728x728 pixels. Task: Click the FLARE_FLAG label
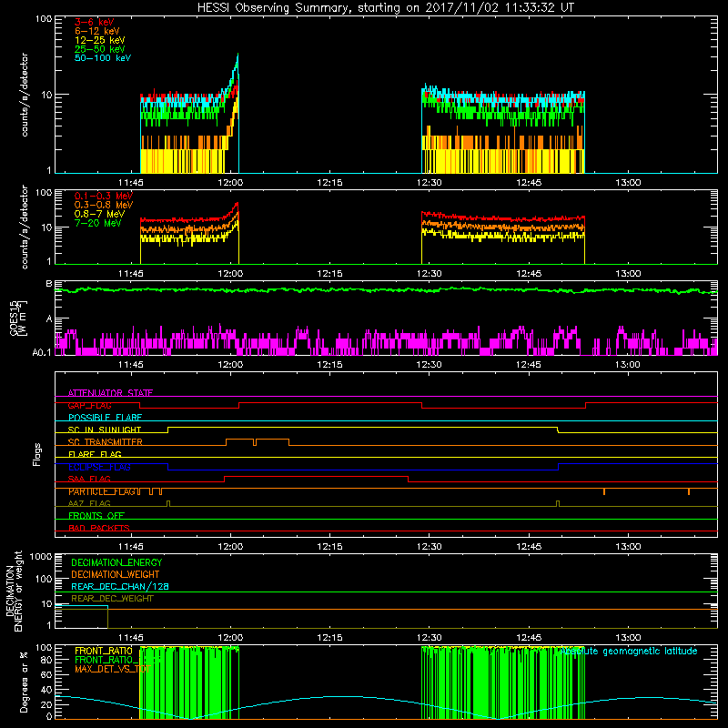95,454
